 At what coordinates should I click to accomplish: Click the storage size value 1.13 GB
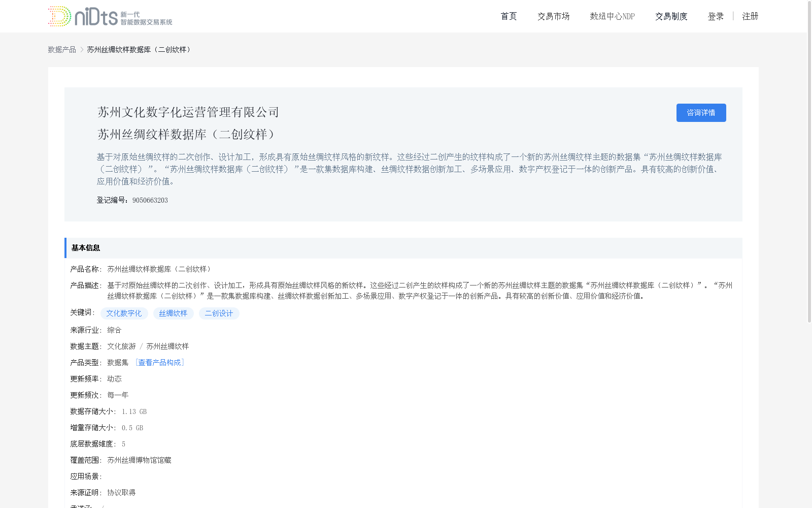coord(134,411)
